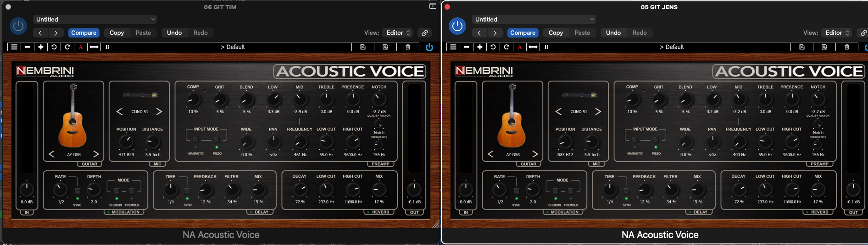The width and height of the screenshot is (868, 245).
Task: Toggle the blue power button of 05 GIT JENS
Action: 457,26
